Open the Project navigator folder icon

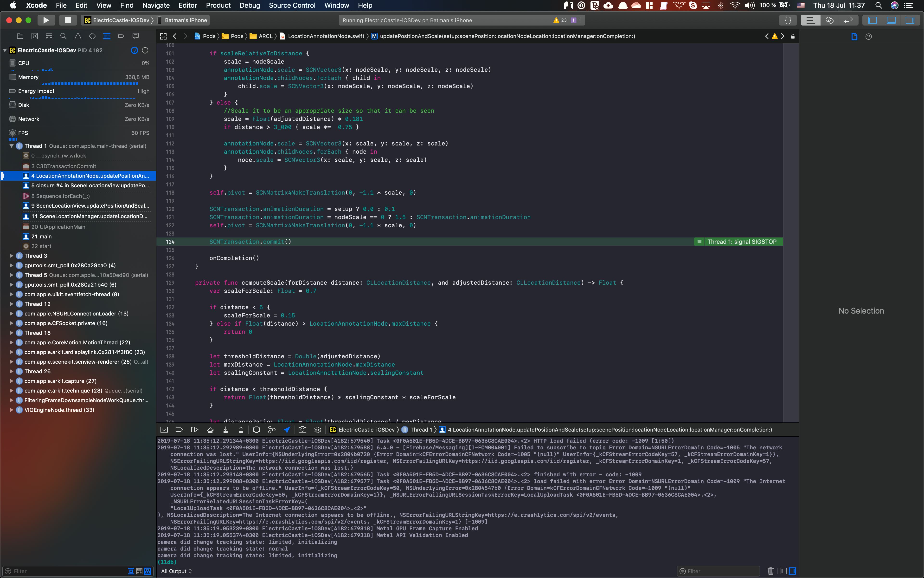click(20, 36)
